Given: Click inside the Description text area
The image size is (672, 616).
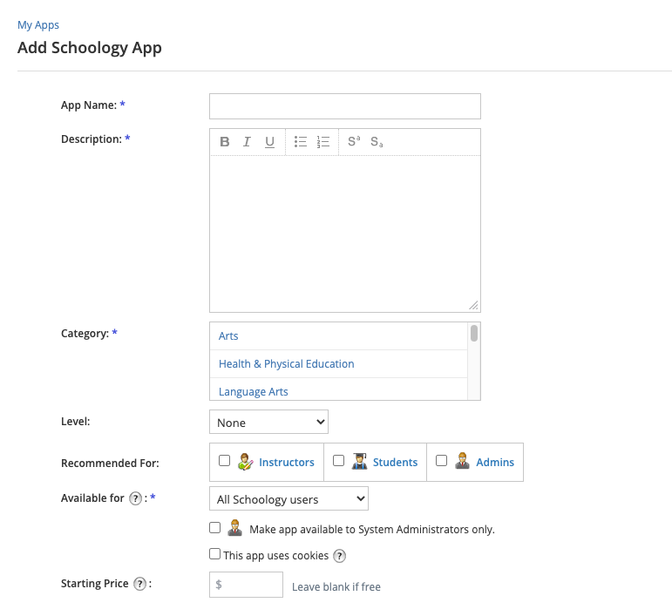Looking at the screenshot, I should pos(345,234).
